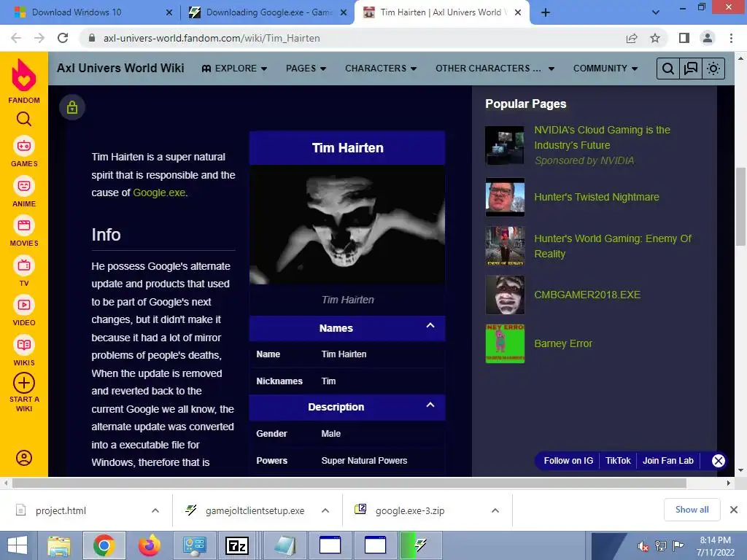Open the project.html downloaded file
This screenshot has width=747, height=560.
(61, 510)
